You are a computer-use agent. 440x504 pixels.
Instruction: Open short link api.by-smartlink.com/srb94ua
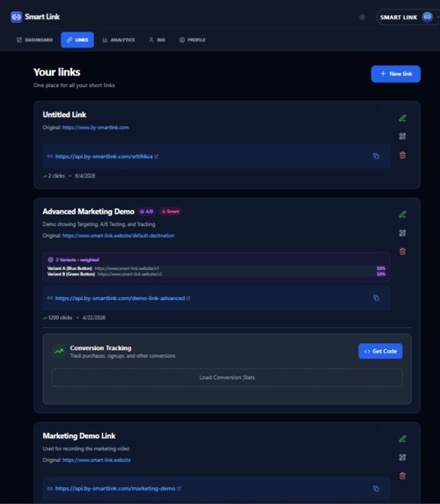[x=104, y=157]
